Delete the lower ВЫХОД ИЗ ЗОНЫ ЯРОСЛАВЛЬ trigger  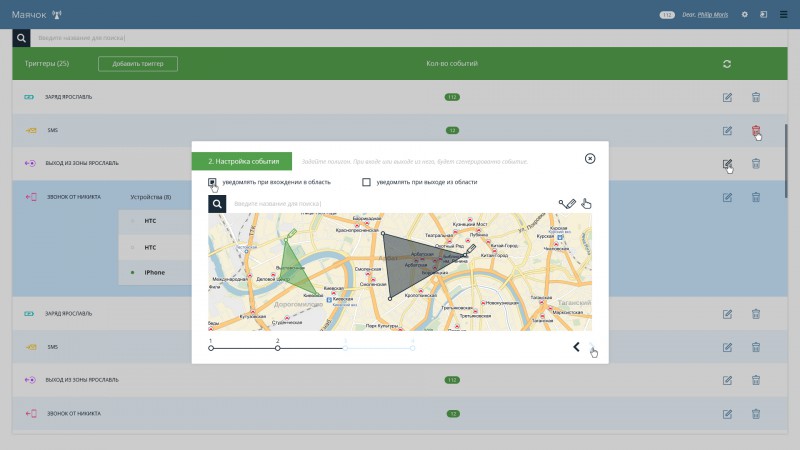click(756, 380)
